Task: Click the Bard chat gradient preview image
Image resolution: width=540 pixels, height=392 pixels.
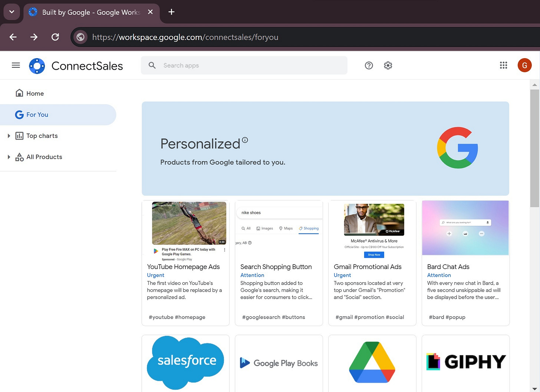Action: [x=465, y=228]
